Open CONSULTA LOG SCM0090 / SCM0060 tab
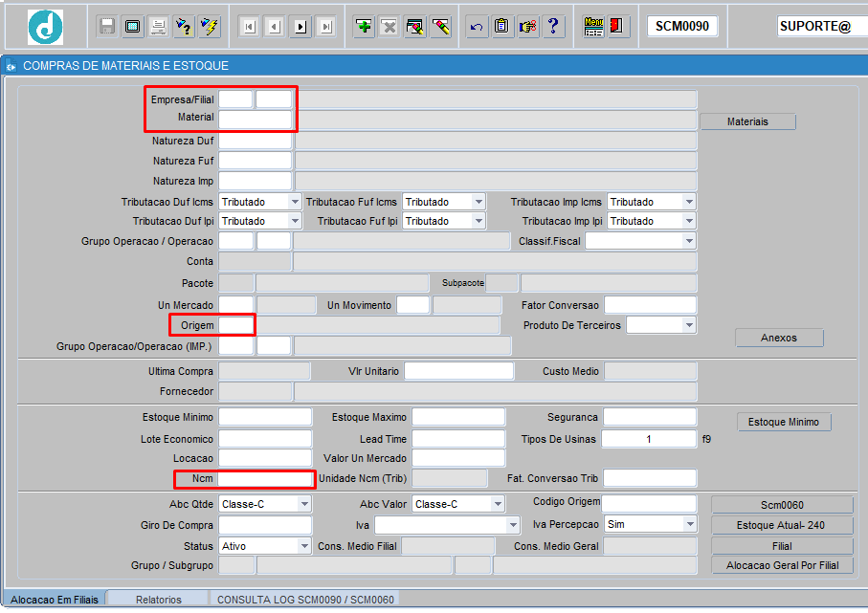 pos(305,600)
